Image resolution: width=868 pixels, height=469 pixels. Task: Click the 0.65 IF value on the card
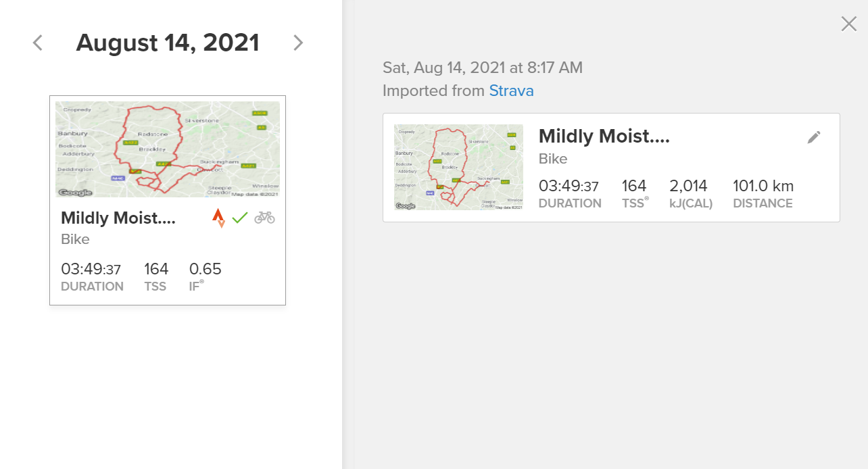tap(206, 269)
